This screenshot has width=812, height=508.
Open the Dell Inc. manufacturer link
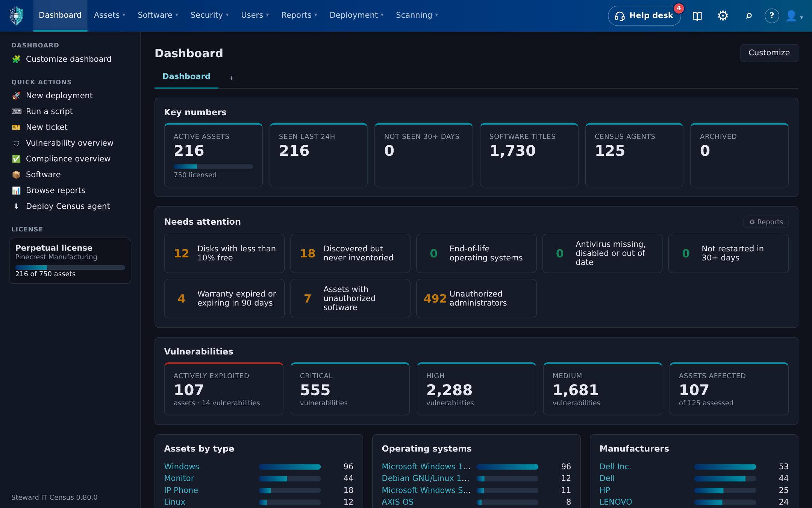[x=615, y=467]
